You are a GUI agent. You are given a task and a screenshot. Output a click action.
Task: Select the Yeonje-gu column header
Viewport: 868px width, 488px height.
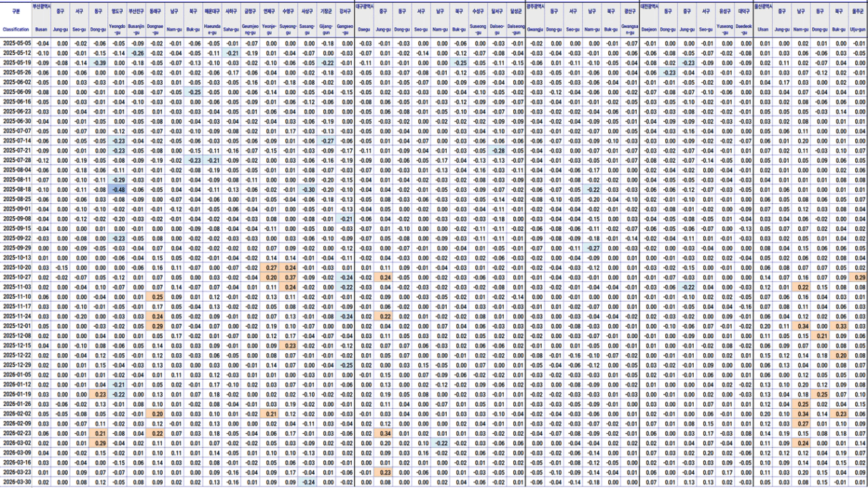point(270,29)
